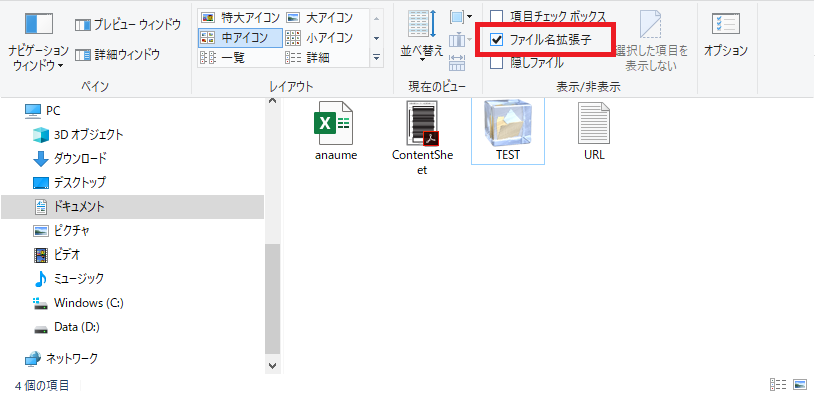Image resolution: width=816 pixels, height=398 pixels.
Task: Switch to details view in status bar
Action: (x=777, y=385)
